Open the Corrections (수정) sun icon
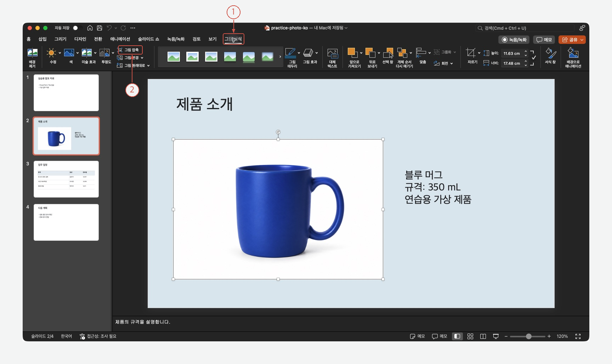Viewport: 612px width, 364px height. [x=51, y=53]
